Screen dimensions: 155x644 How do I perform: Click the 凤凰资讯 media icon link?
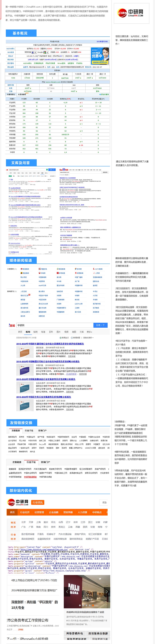pyautogui.click(x=43, y=269)
